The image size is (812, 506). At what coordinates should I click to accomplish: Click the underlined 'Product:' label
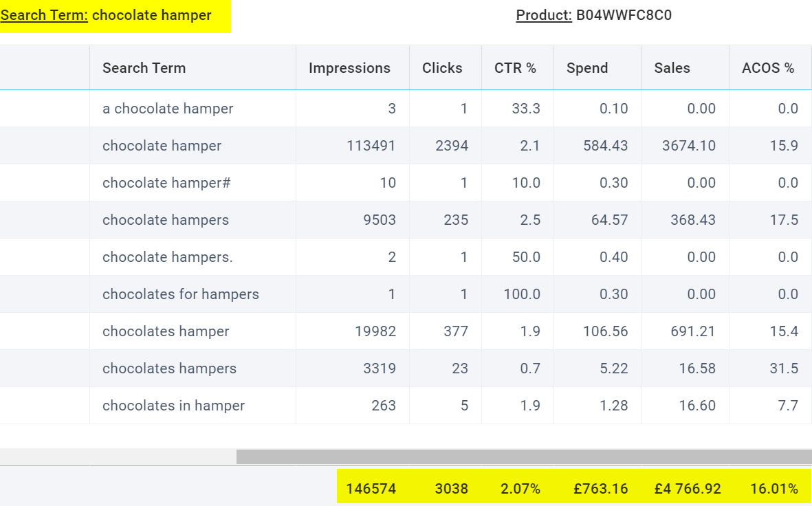click(544, 15)
